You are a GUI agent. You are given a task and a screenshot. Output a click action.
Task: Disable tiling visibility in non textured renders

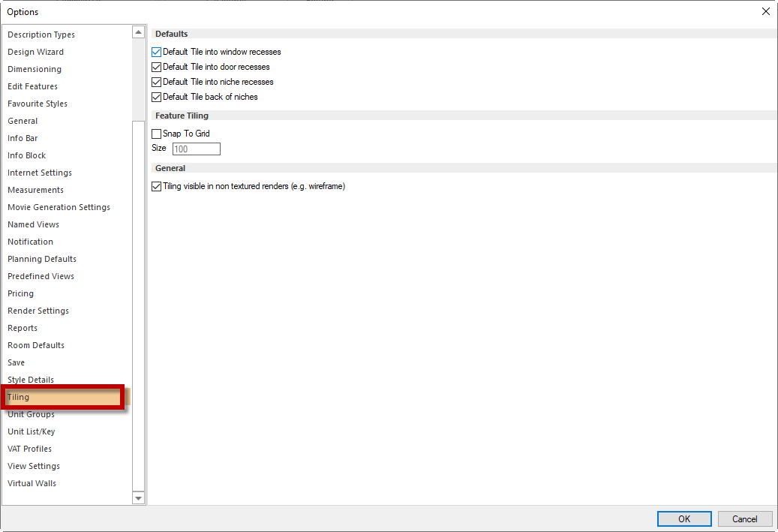pyautogui.click(x=156, y=186)
